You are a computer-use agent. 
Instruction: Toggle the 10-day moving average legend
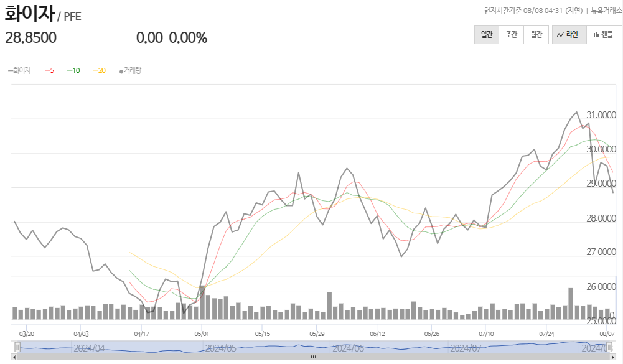coord(73,70)
